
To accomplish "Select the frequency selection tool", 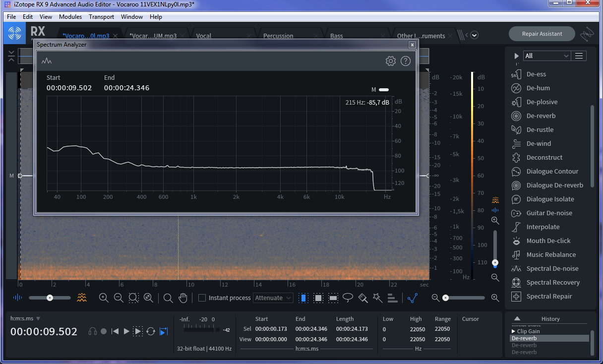I will coord(333,298).
